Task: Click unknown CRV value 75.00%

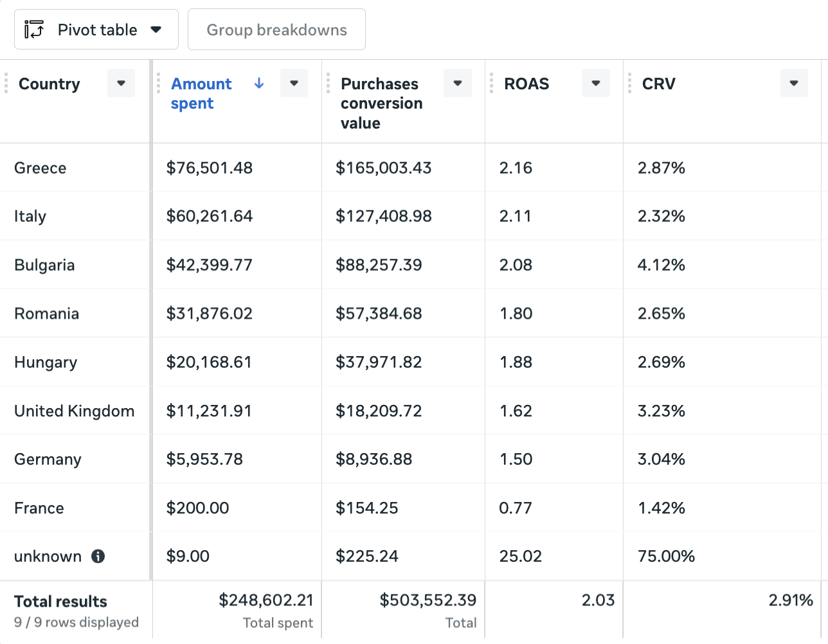Action: [x=666, y=556]
